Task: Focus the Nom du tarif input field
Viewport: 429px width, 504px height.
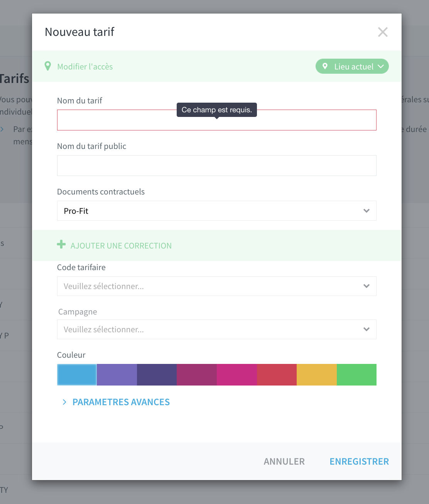Action: (x=217, y=120)
